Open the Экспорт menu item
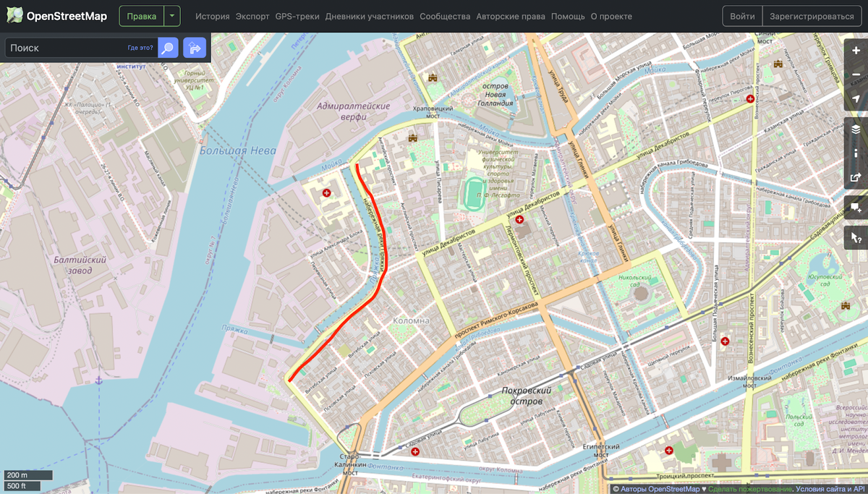This screenshot has height=494, width=868. [x=252, y=16]
